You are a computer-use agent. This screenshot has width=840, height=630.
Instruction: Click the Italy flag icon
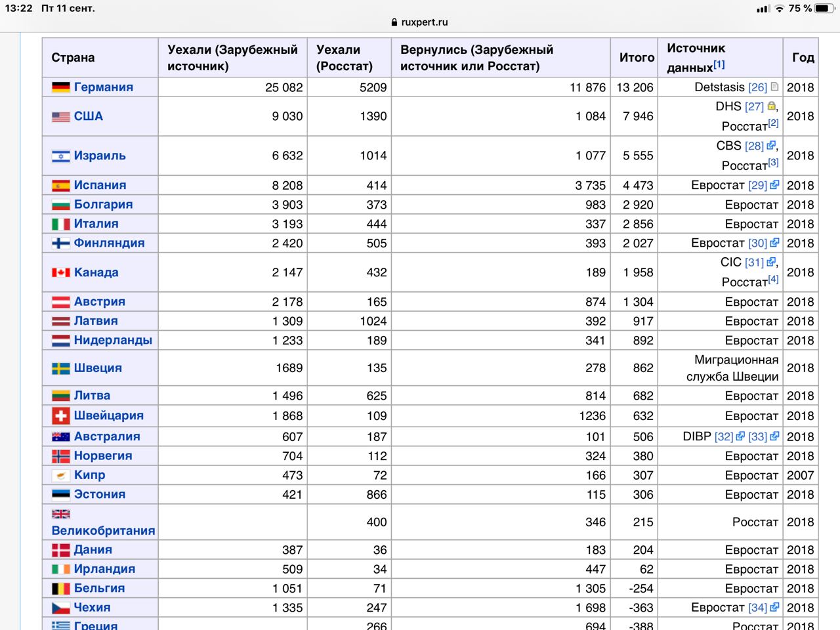(x=61, y=224)
